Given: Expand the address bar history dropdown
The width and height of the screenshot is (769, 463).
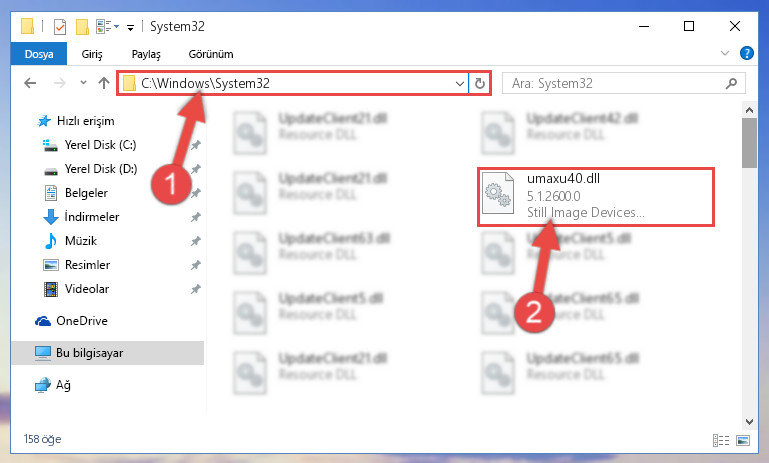Looking at the screenshot, I should [460, 84].
